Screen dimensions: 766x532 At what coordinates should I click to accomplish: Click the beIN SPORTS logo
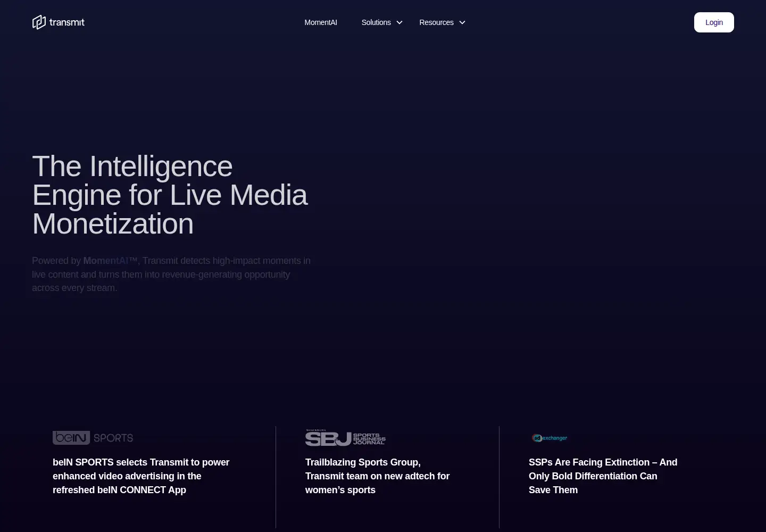click(x=93, y=438)
